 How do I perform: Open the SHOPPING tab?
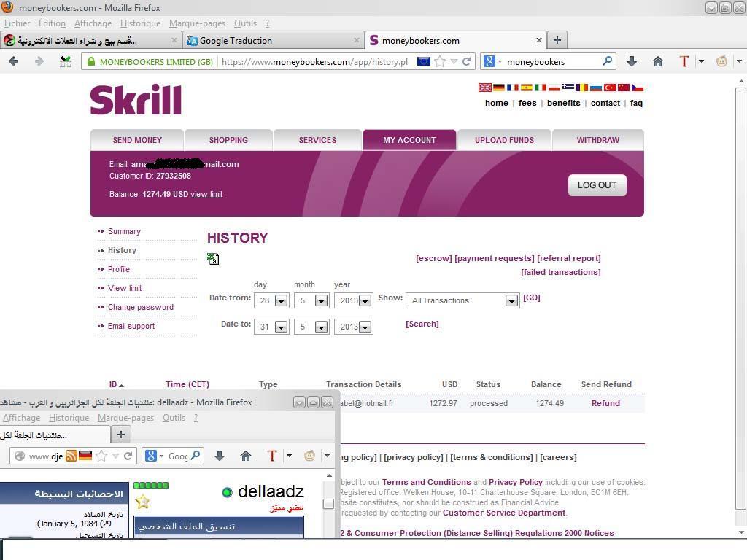click(228, 140)
